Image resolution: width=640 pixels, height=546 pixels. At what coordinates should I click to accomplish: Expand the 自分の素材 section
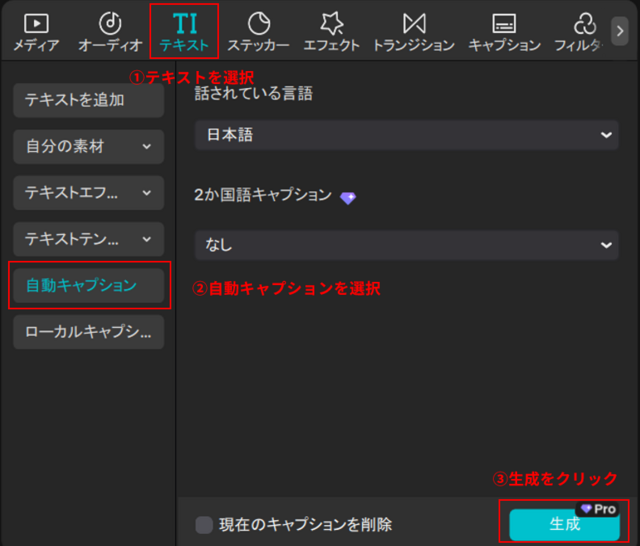88,146
